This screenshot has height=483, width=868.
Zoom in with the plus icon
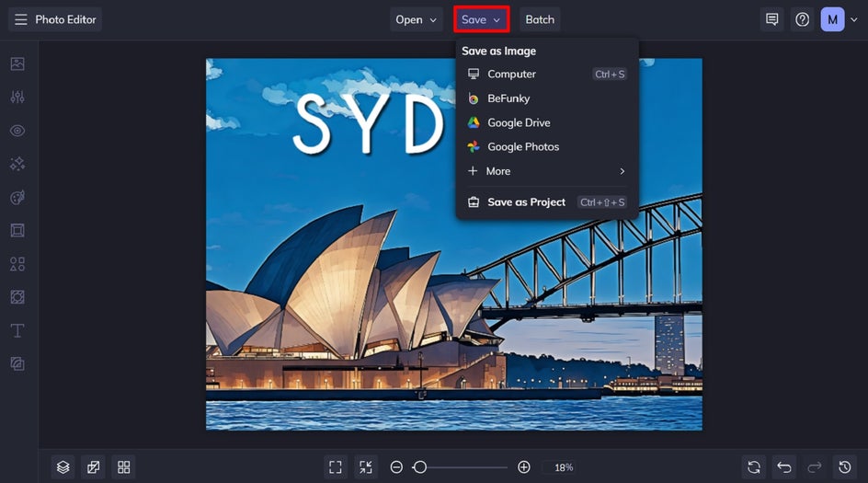(524, 467)
